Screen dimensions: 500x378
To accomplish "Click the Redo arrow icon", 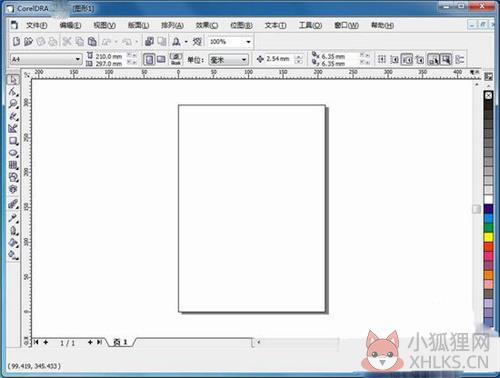I will (x=126, y=42).
